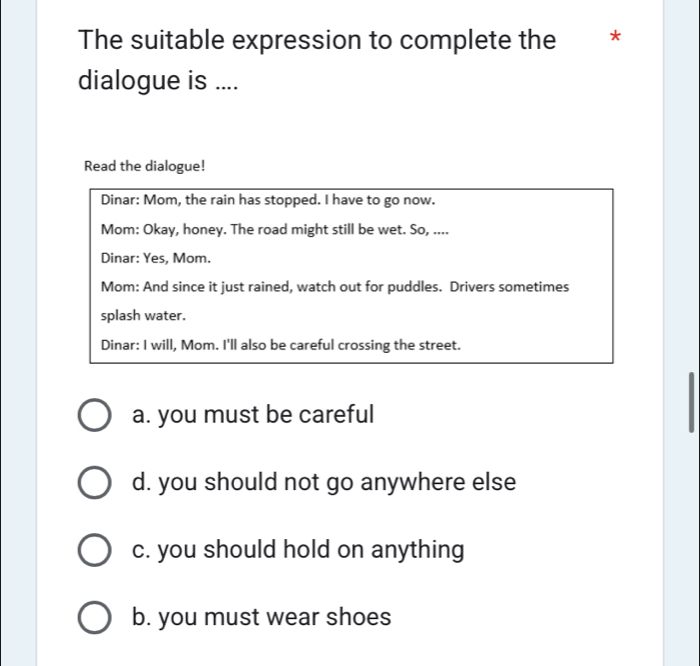Click the second title line 'dialogue is ....'
Image resolution: width=700 pixels, height=666 pixels.
point(158,80)
